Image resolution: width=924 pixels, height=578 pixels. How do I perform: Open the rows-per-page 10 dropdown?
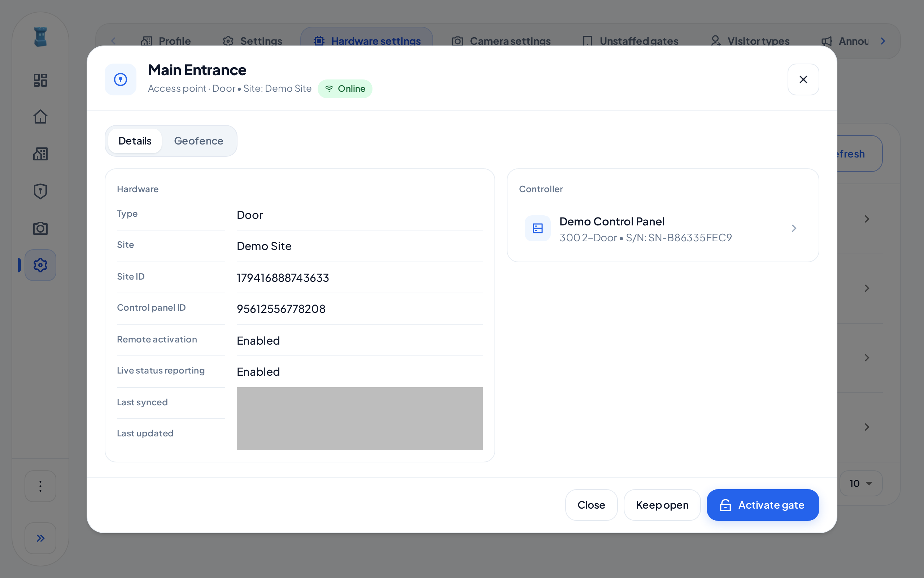[860, 483]
